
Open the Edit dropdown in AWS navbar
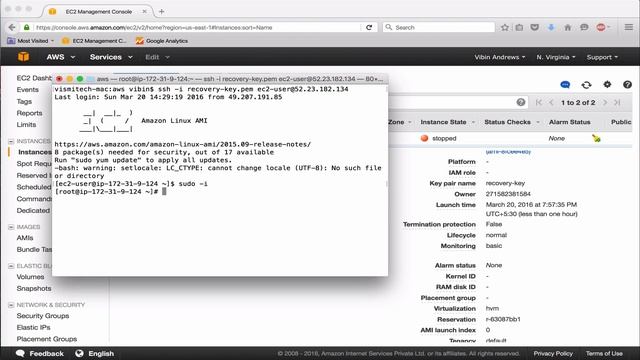click(x=157, y=57)
